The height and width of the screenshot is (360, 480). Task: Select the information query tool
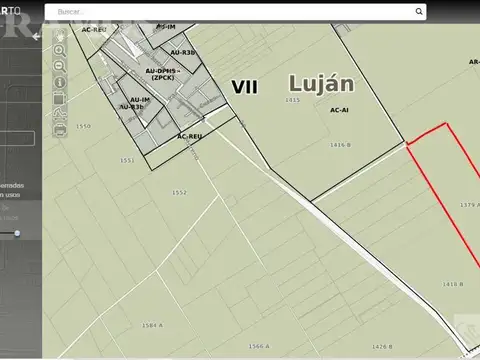tap(60, 82)
